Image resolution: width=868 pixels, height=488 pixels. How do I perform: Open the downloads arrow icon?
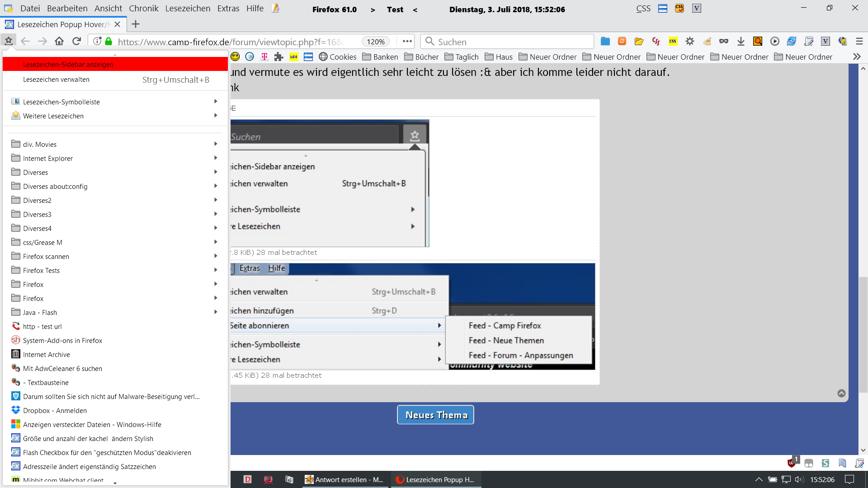pyautogui.click(x=741, y=41)
